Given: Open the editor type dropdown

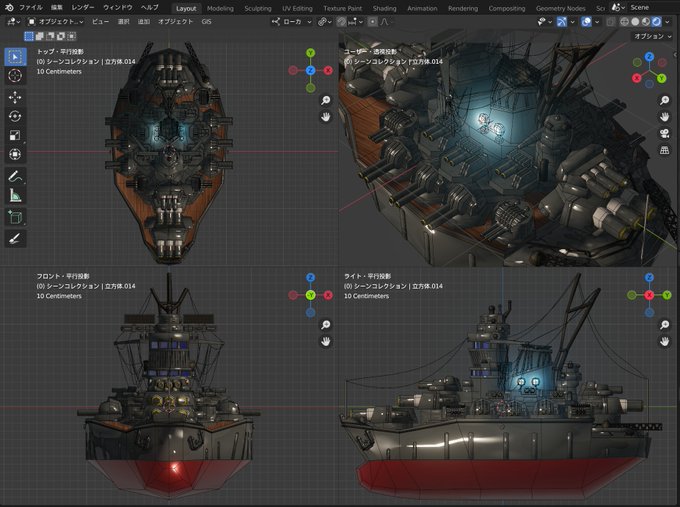Looking at the screenshot, I should coord(13,22).
